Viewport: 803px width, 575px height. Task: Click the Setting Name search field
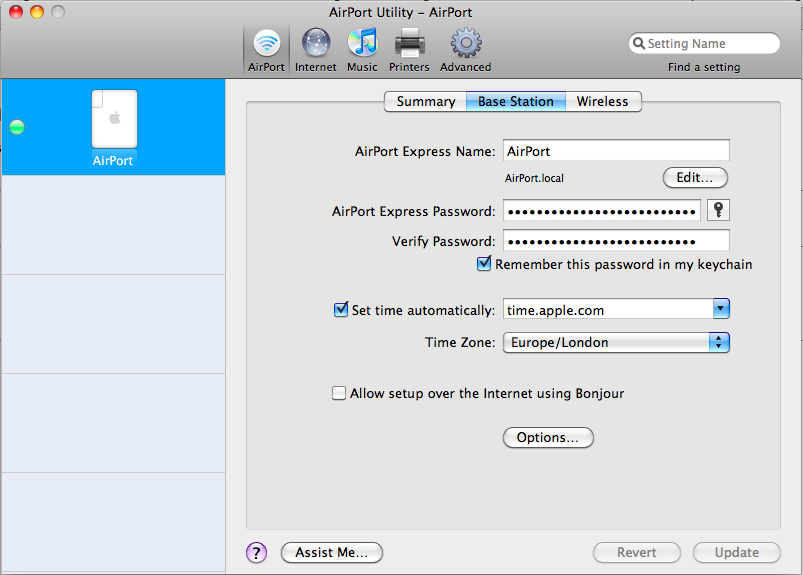coord(704,44)
